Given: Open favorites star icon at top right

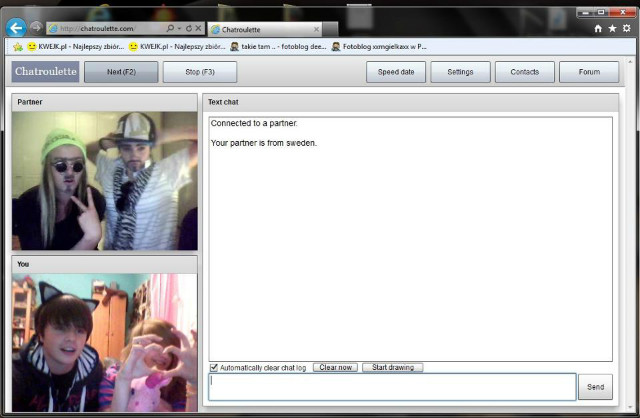Looking at the screenshot, I should (612, 28).
